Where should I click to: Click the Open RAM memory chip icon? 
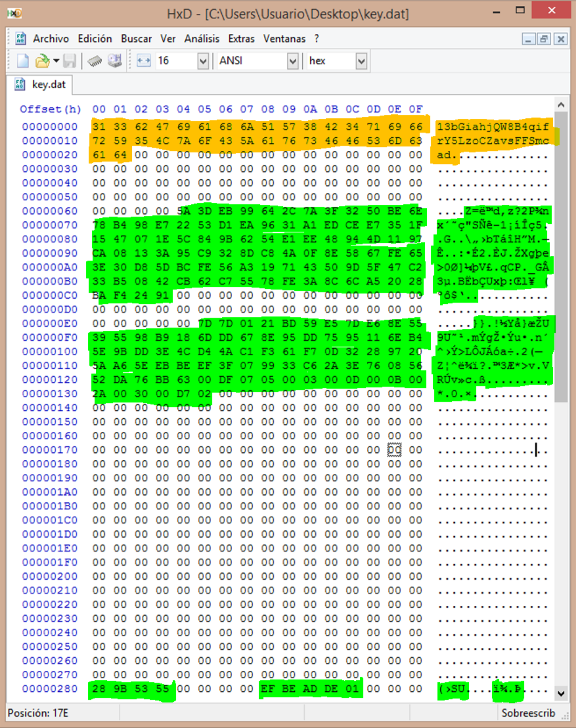(x=95, y=61)
